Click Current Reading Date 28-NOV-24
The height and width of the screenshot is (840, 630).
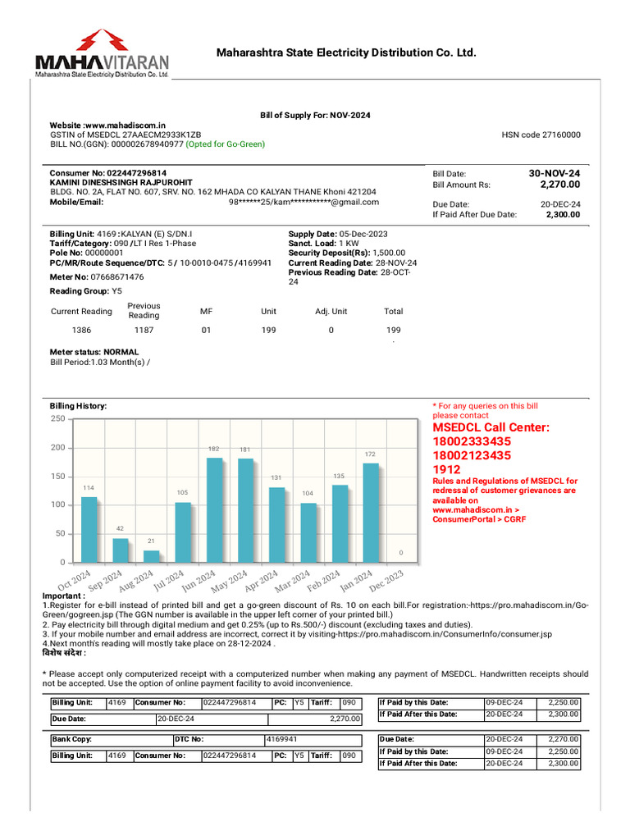click(x=353, y=263)
